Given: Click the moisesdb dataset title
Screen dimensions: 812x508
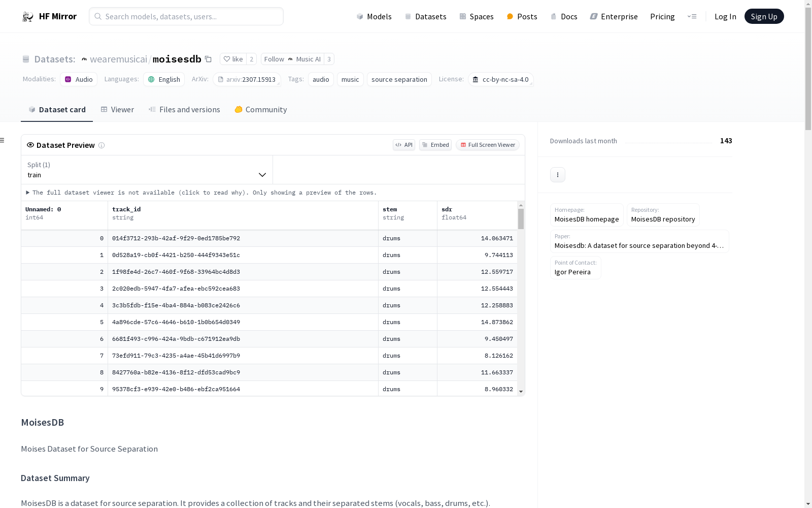Looking at the screenshot, I should [x=177, y=59].
